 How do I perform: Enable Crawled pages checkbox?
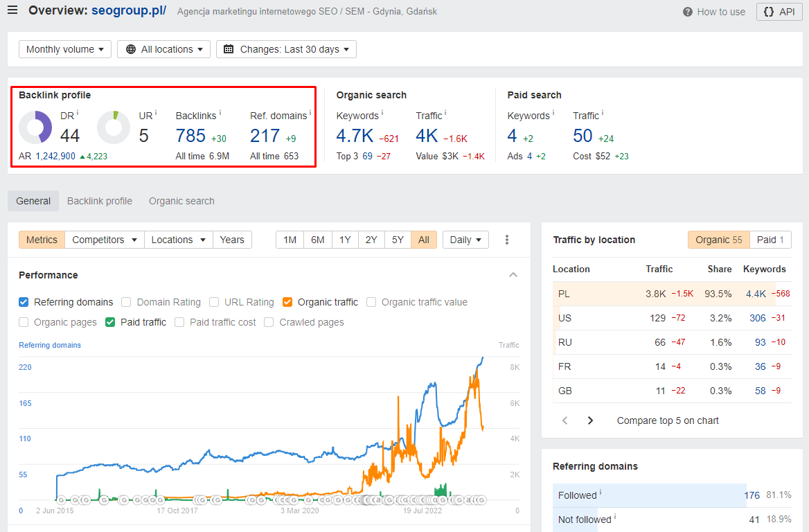(x=269, y=323)
